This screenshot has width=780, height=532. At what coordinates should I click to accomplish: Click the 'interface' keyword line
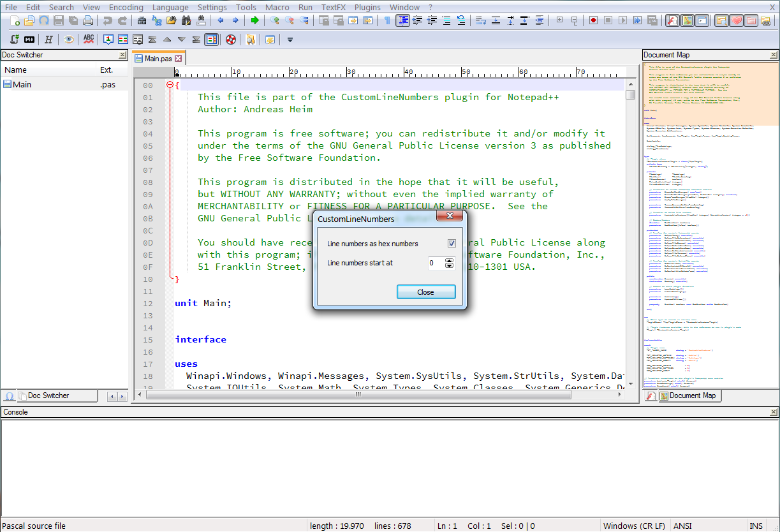pos(201,339)
